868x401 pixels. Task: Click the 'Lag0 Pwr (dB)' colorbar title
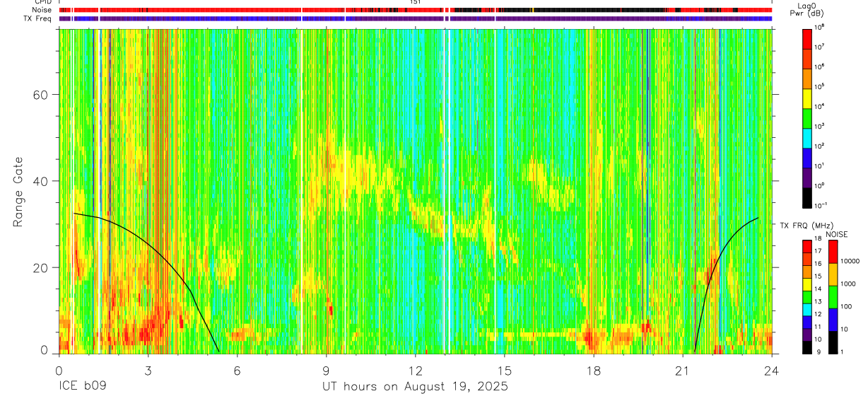tap(807, 9)
